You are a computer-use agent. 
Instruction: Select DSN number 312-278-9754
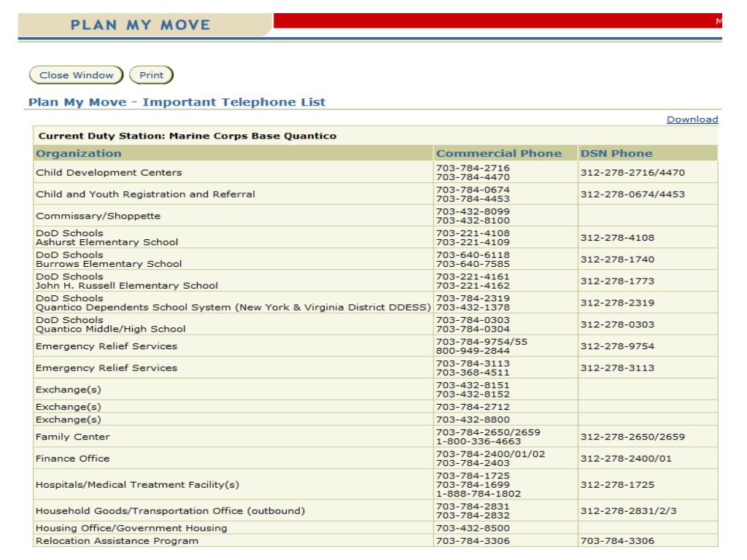coord(617,346)
